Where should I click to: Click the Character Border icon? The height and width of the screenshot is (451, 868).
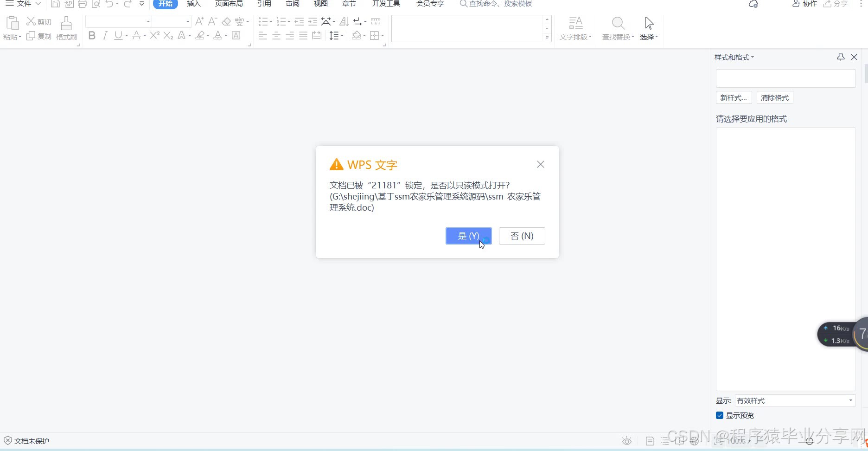click(236, 36)
